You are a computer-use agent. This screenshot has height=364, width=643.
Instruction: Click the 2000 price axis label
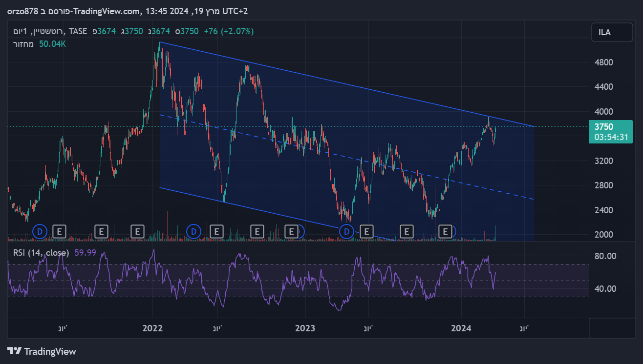604,235
